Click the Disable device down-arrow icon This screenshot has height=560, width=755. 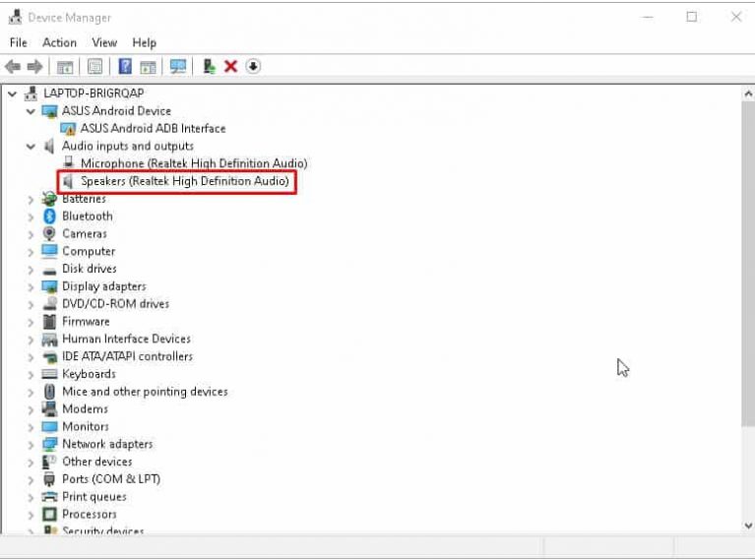pos(253,66)
